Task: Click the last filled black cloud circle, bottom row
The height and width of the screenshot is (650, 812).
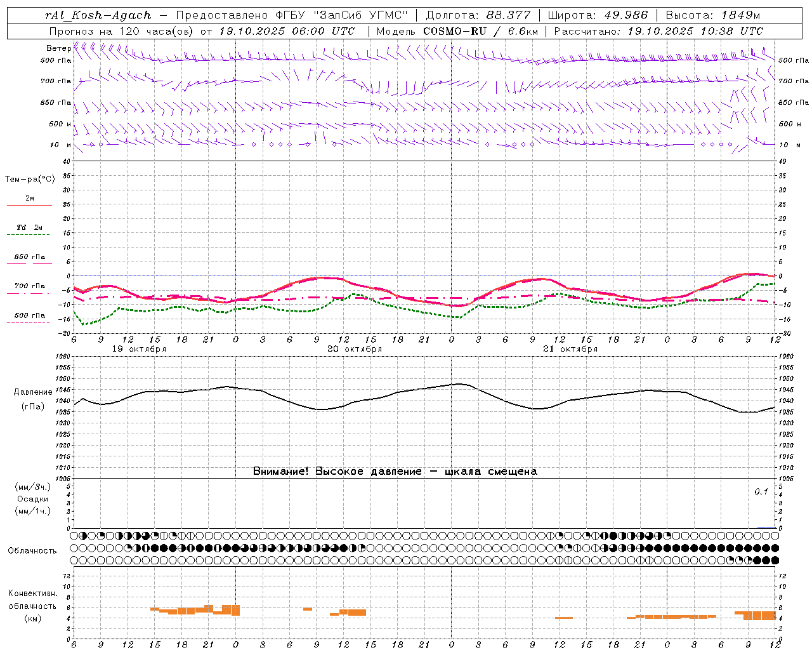Action: [x=775, y=560]
